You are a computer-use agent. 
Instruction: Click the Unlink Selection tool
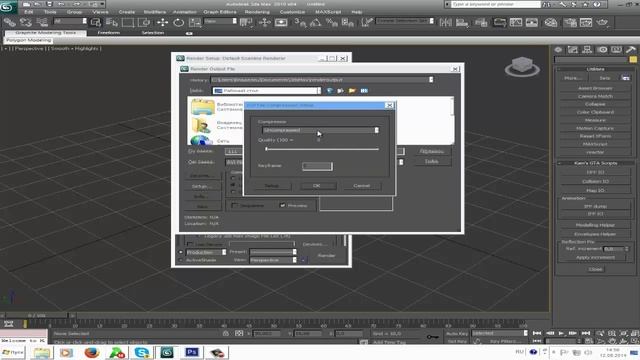(x=26, y=22)
